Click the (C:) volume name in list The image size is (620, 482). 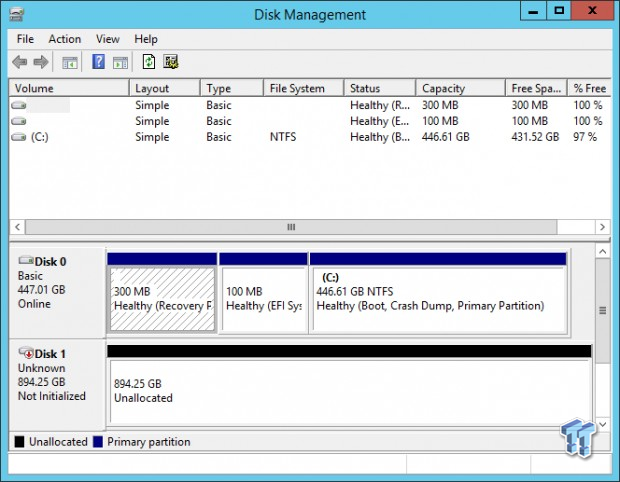click(40, 137)
